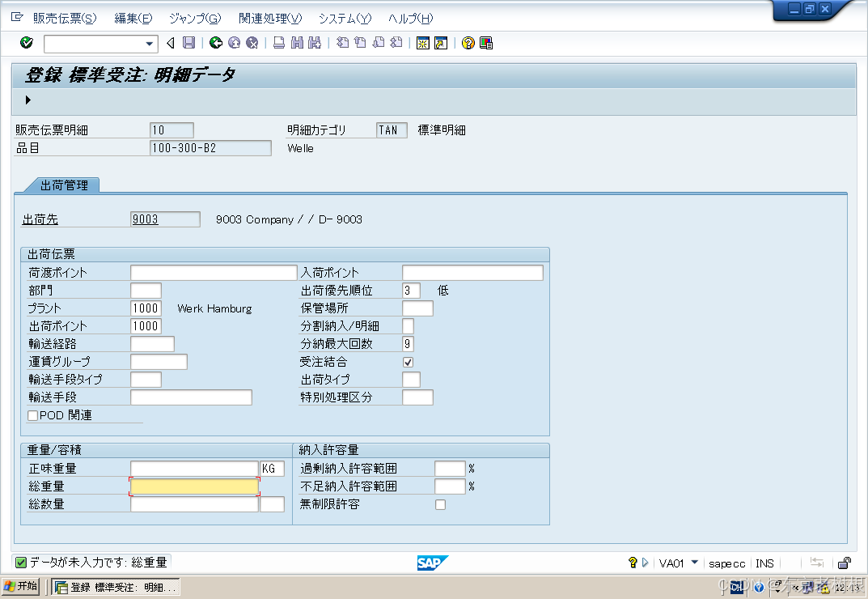The image size is (868, 599).
Task: Click the 分納最大回数 field
Action: click(408, 344)
